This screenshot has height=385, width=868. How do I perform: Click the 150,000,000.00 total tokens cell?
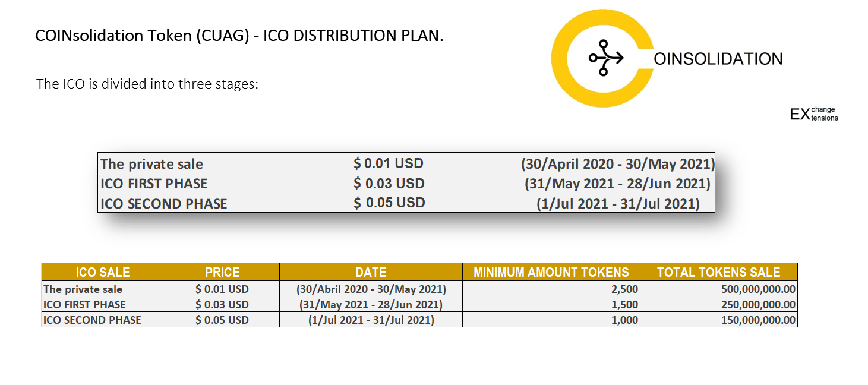(719, 320)
